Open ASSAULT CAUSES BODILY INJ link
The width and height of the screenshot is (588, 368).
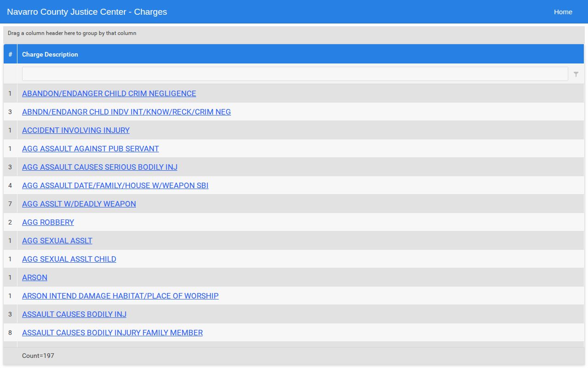[74, 314]
